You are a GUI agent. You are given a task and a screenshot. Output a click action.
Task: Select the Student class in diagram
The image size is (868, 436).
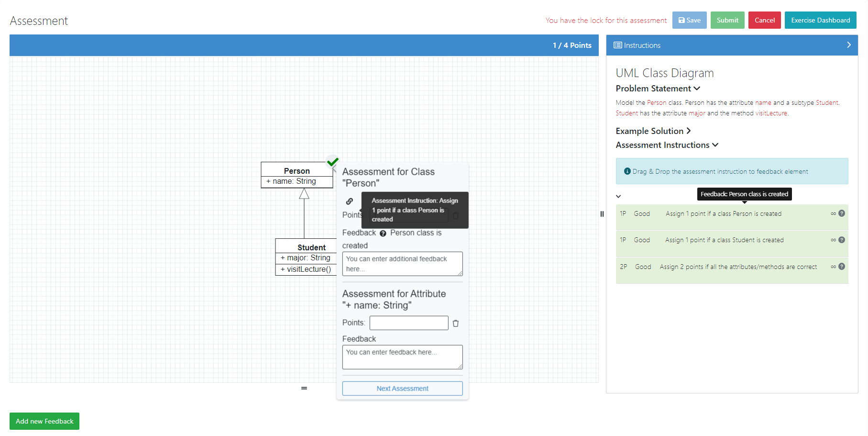click(311, 247)
